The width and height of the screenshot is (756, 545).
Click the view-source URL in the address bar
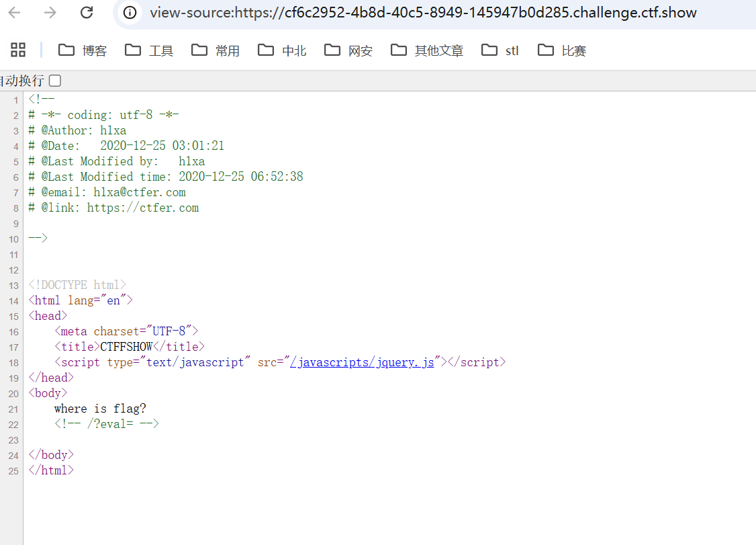(423, 13)
